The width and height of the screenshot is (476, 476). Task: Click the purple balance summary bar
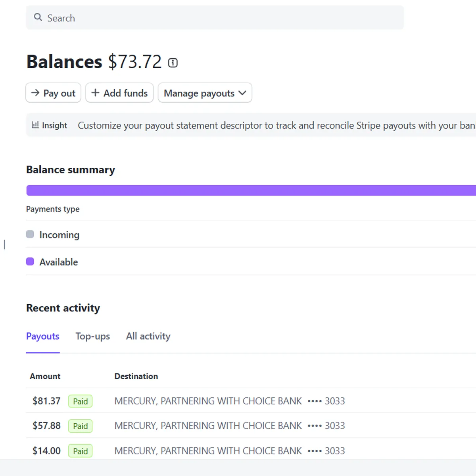pyautogui.click(x=251, y=190)
